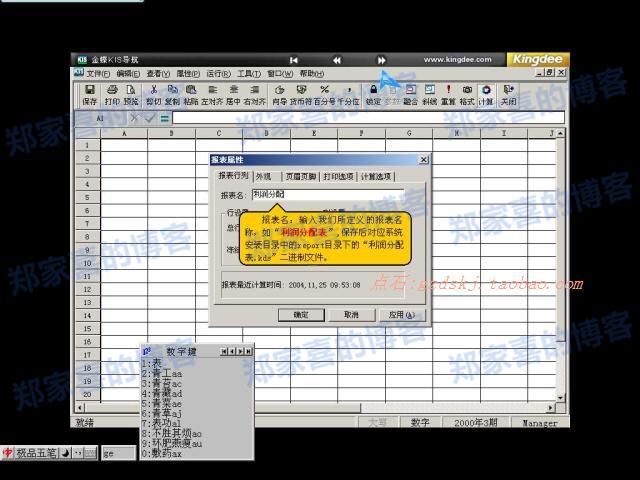Toggle IME punctuation mode icon
Viewport: 640px width, 480px height.
pyautogui.click(x=78, y=453)
